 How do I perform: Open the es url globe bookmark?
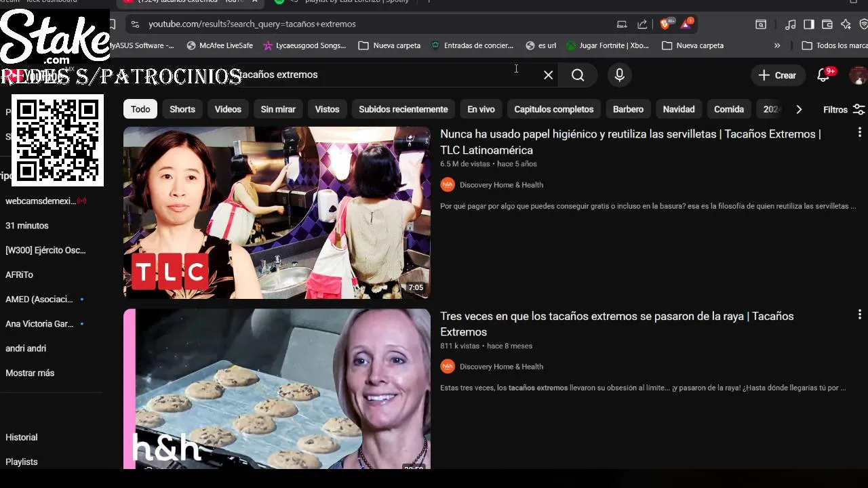540,45
